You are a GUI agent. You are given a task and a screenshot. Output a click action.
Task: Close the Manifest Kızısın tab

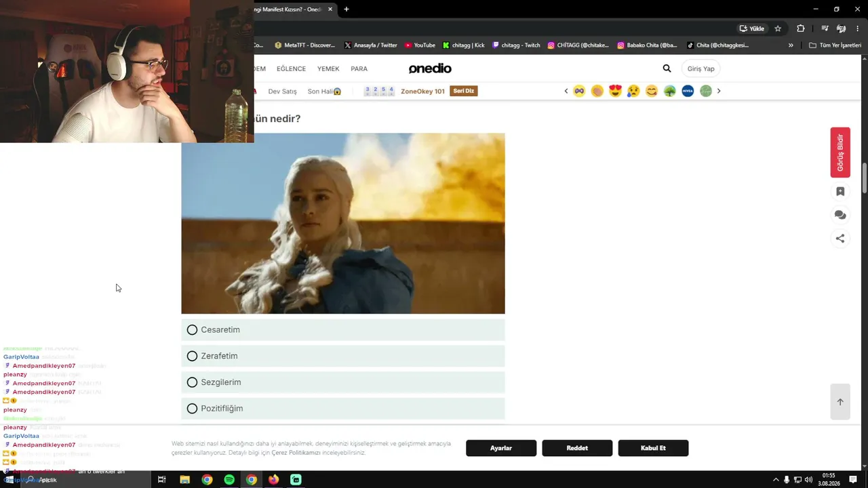click(x=330, y=9)
